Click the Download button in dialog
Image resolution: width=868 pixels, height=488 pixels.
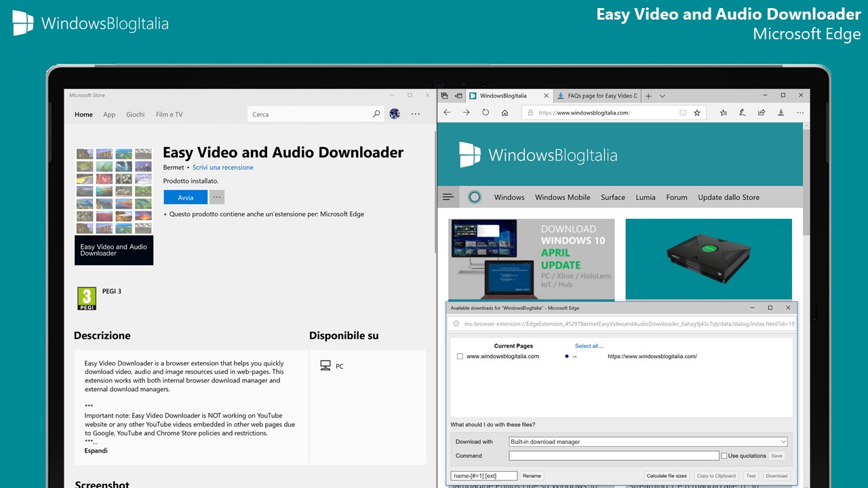pos(776,476)
